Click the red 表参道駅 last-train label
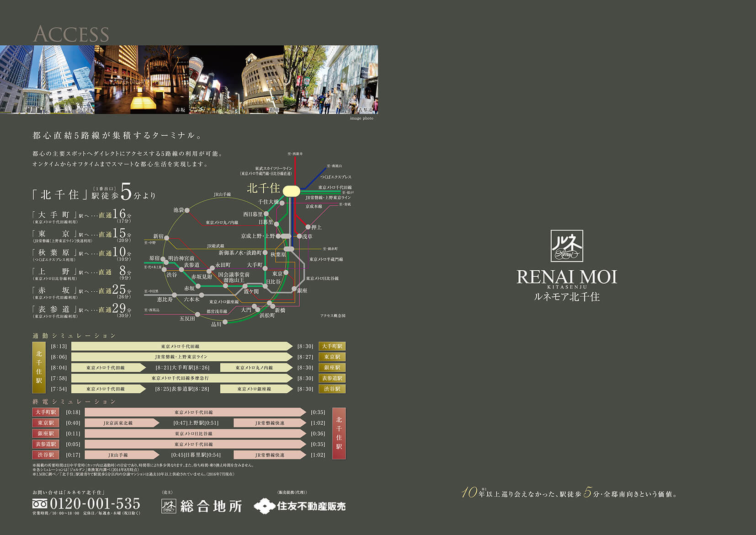The width and height of the screenshot is (756, 535). pyautogui.click(x=46, y=444)
